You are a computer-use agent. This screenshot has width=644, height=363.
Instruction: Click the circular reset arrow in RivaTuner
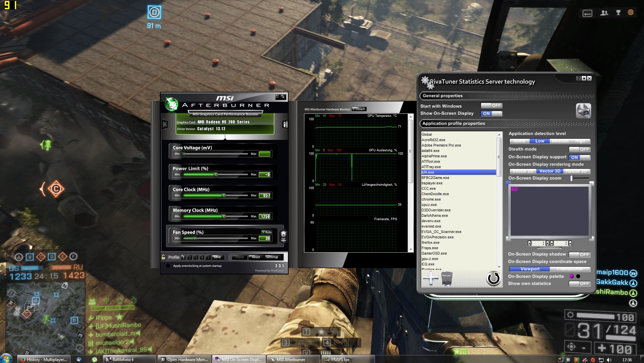(493, 279)
